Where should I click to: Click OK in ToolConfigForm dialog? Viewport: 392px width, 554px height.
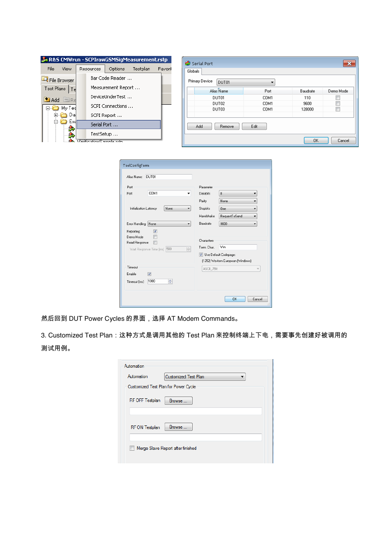[x=235, y=299]
